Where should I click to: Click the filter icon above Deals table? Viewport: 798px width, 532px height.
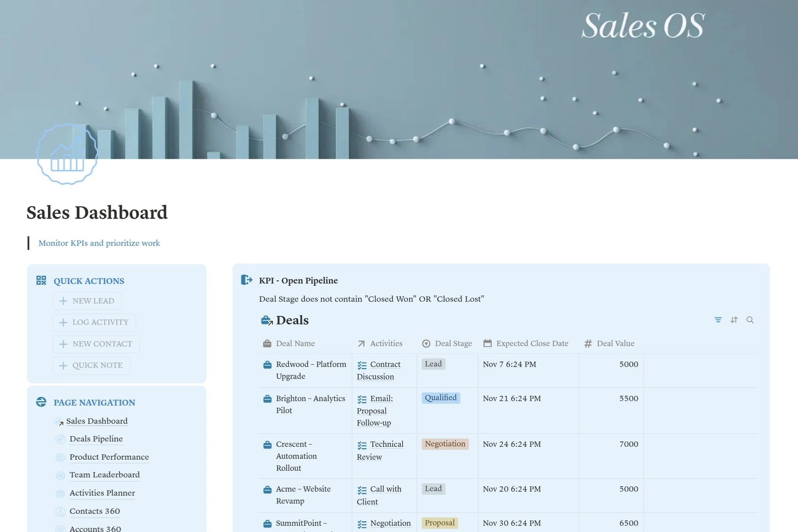(718, 320)
